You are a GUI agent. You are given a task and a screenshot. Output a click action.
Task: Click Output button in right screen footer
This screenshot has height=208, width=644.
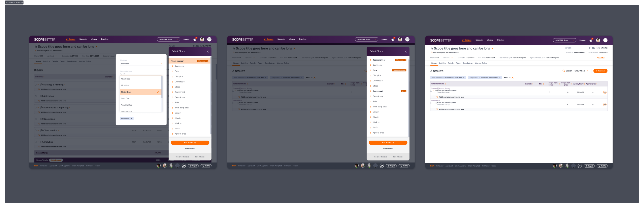[x=589, y=166]
